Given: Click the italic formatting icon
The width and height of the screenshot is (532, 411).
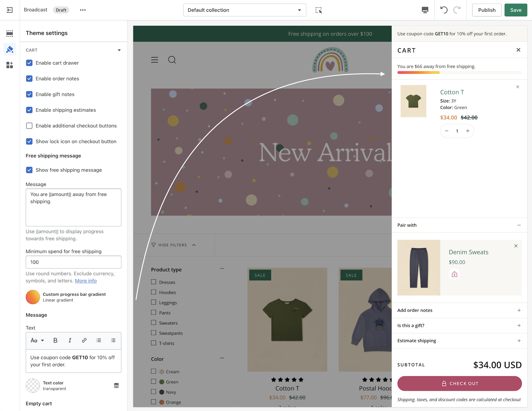Looking at the screenshot, I should [70, 340].
